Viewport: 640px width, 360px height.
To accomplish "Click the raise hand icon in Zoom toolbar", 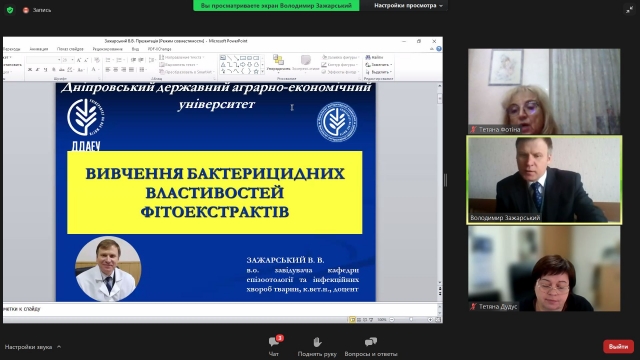I will (x=317, y=342).
